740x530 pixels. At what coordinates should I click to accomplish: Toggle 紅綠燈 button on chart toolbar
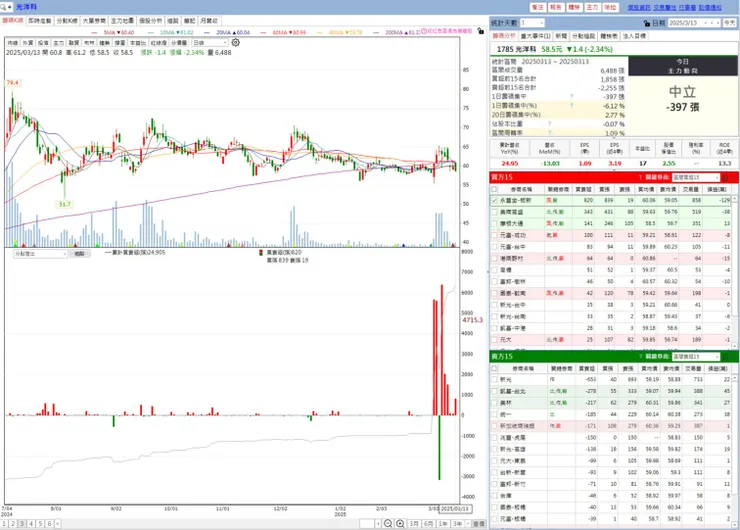pyautogui.click(x=159, y=42)
